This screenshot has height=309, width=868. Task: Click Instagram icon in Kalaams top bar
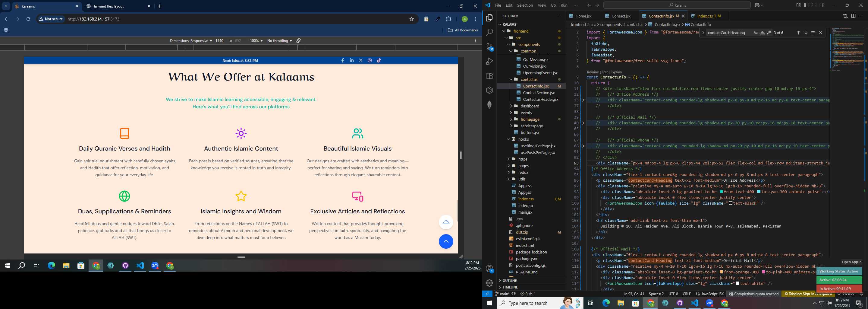[370, 60]
